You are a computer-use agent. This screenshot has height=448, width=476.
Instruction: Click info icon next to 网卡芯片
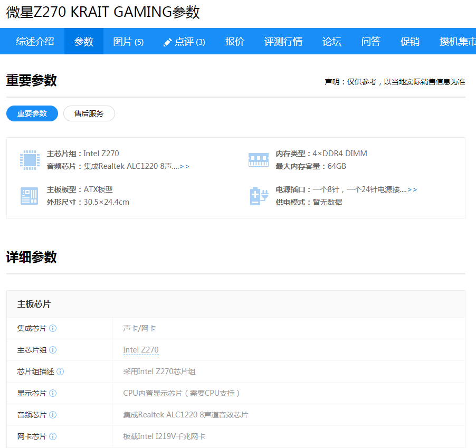(53, 436)
